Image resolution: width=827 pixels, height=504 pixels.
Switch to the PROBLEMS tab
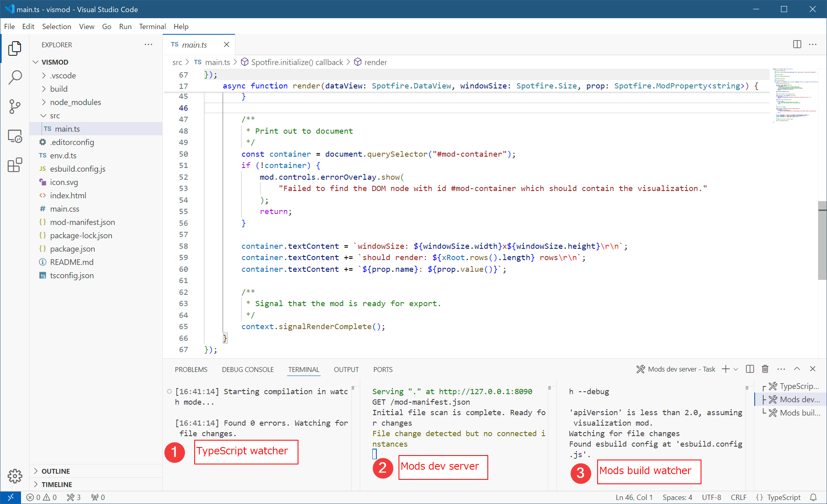pos(191,370)
